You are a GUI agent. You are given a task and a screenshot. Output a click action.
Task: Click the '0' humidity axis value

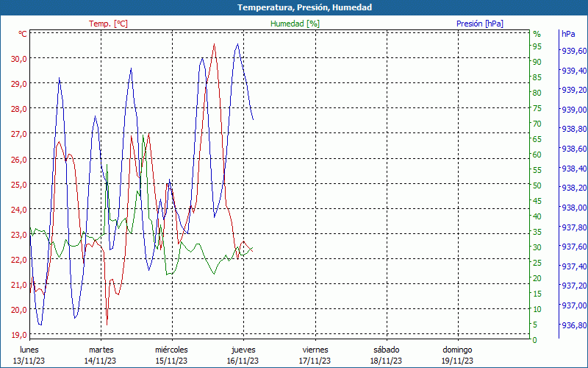535,340
